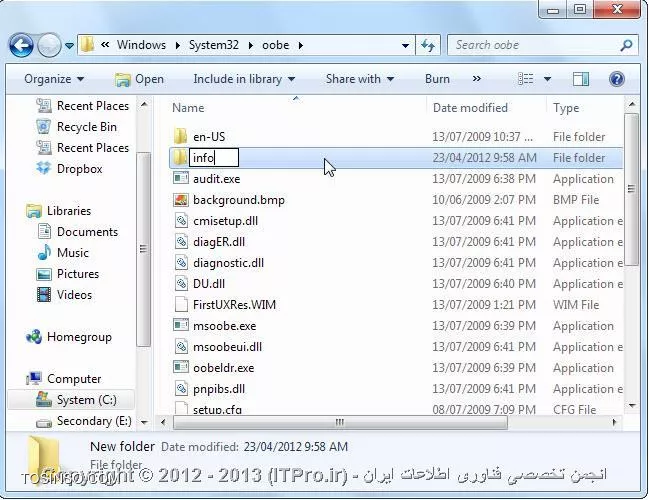Select cmisetup.dll file icon
Screen dimensions: 649x500
[180, 221]
